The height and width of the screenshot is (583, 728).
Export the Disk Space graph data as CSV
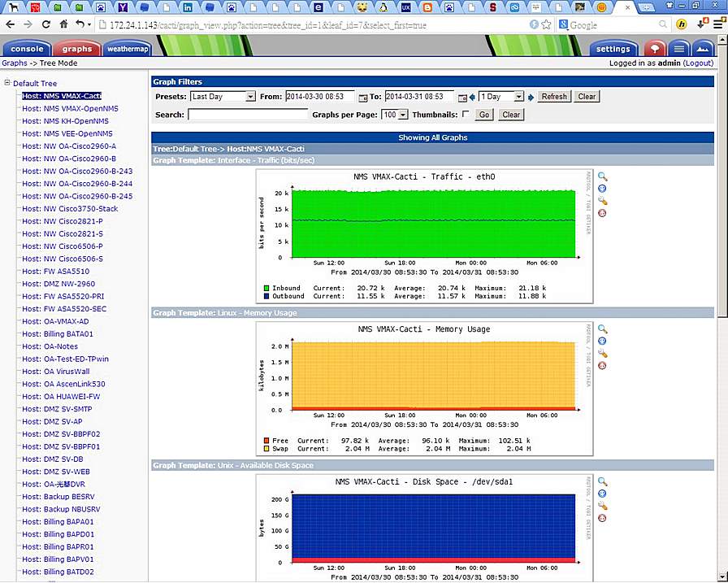(602, 494)
